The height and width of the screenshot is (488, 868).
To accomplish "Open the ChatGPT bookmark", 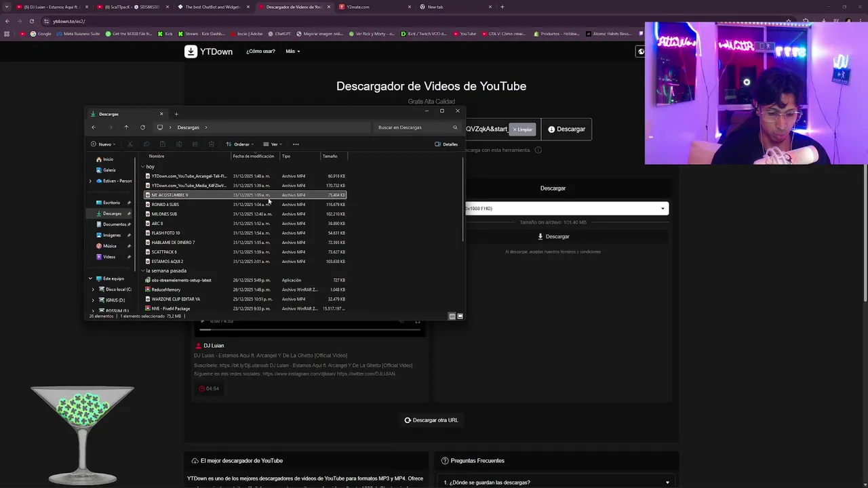I will click(279, 34).
